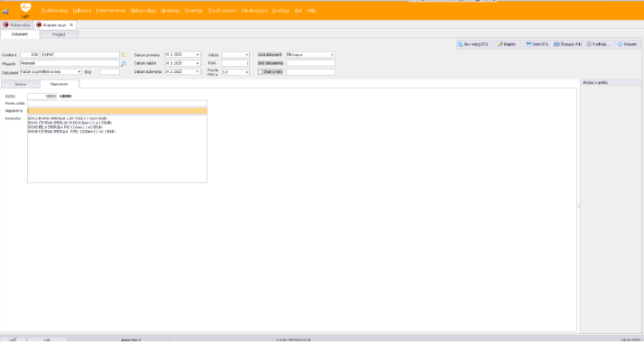Click the Funkcije... button

click(x=598, y=44)
